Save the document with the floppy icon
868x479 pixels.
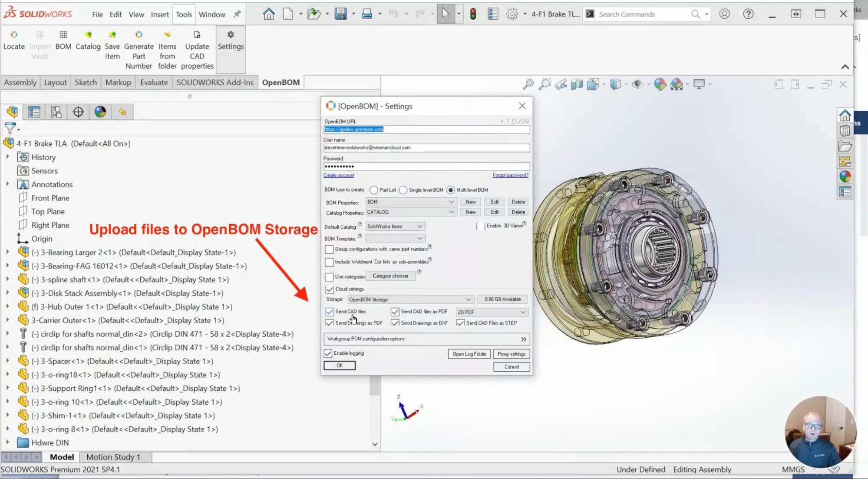pos(340,14)
